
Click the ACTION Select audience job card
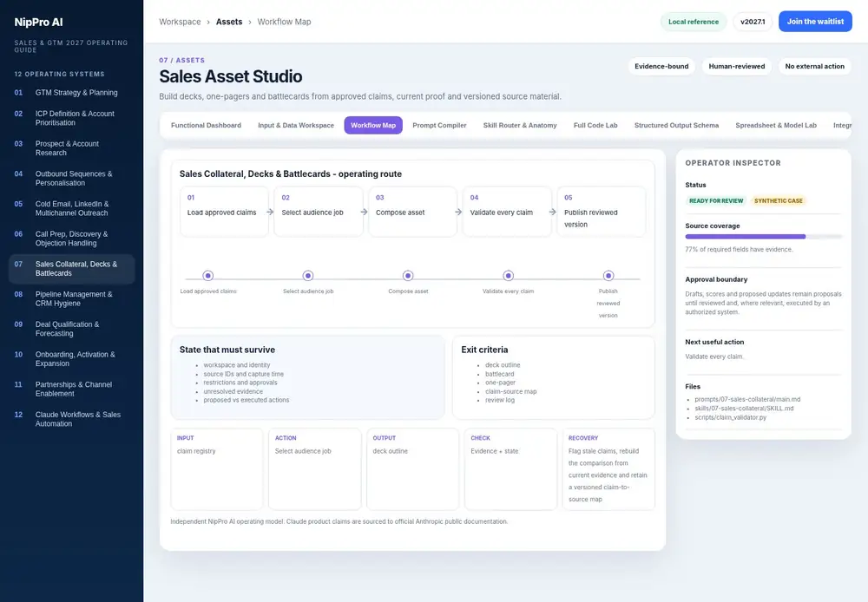314,468
